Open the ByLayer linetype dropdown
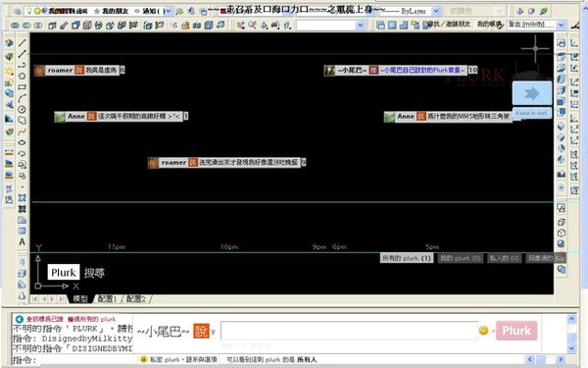Viewport: 588px width, 368px height. (436, 11)
